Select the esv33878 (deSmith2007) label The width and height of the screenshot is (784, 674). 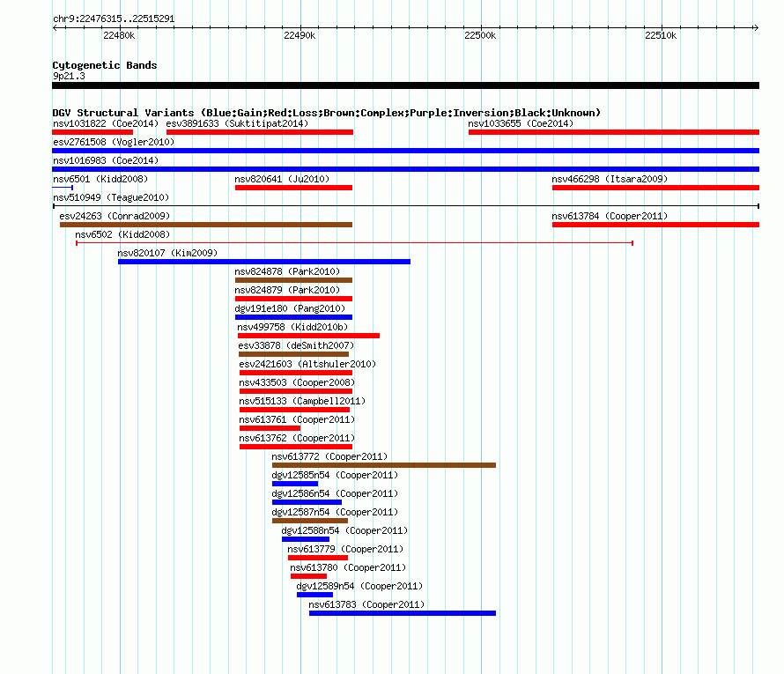tap(296, 345)
